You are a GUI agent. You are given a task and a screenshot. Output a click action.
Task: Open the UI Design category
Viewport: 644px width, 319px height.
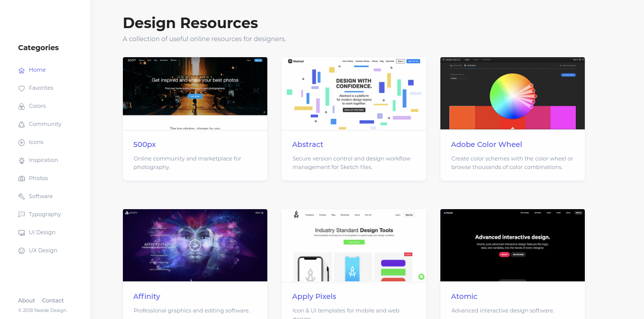pyautogui.click(x=42, y=232)
